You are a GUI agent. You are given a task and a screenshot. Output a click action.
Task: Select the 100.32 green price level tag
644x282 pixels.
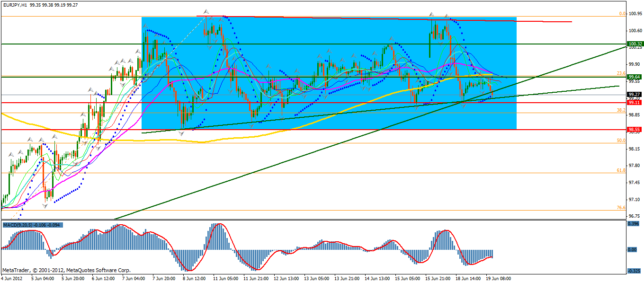(x=634, y=44)
